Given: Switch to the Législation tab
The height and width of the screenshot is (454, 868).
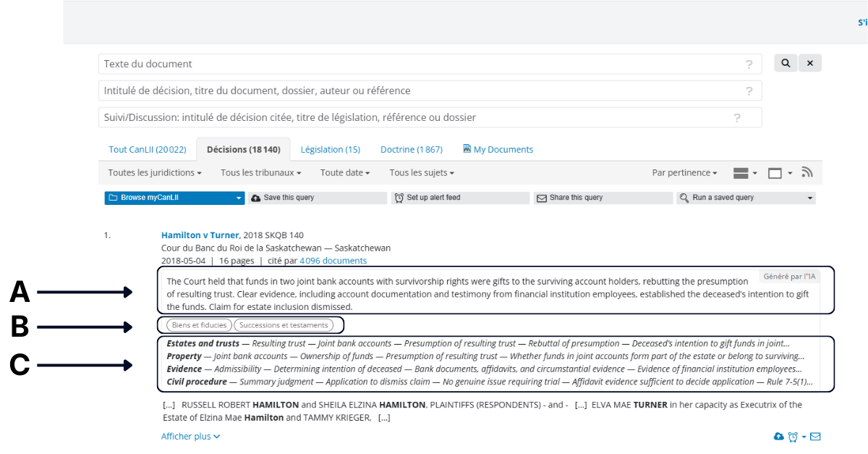Looking at the screenshot, I should [330, 150].
